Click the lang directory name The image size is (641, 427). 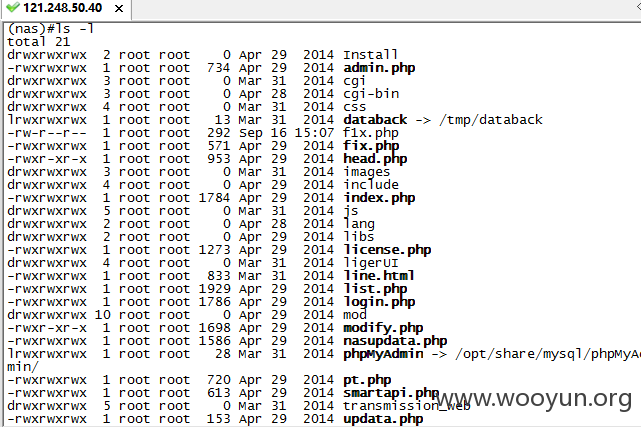click(359, 224)
